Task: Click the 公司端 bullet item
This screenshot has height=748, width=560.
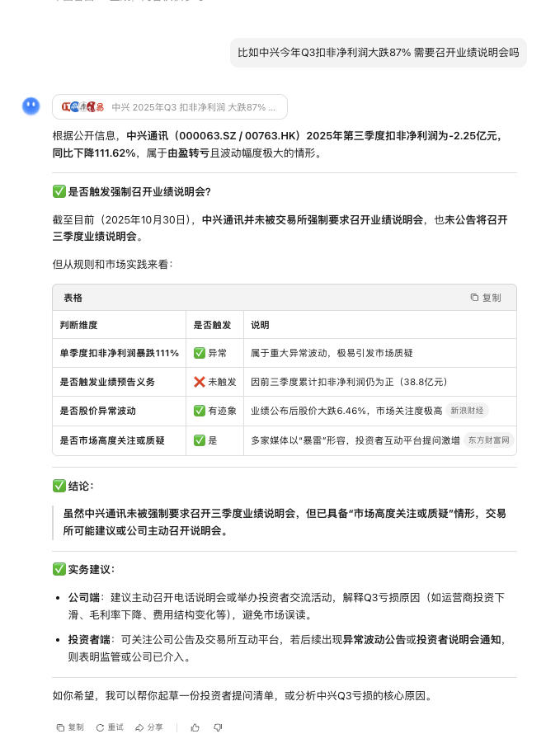Action: [x=286, y=606]
